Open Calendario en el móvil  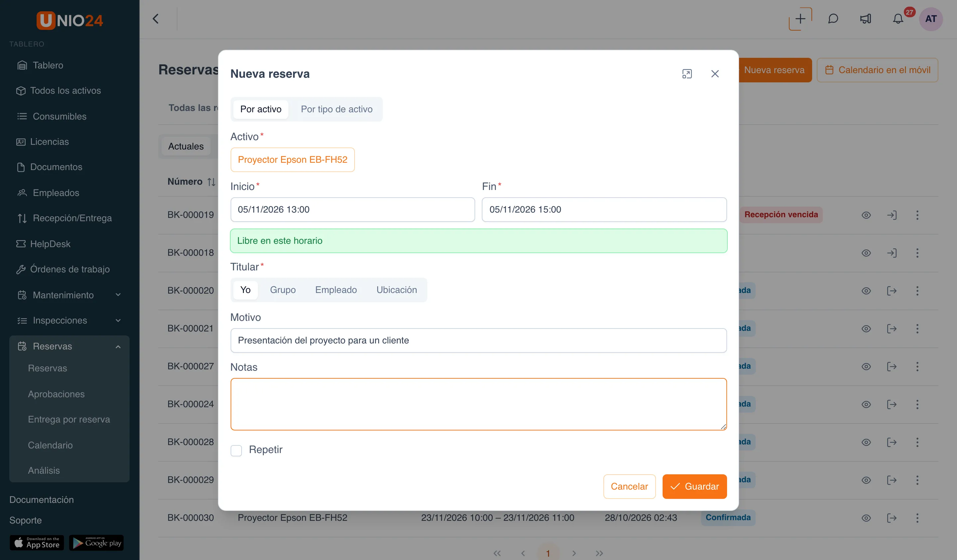tap(877, 70)
